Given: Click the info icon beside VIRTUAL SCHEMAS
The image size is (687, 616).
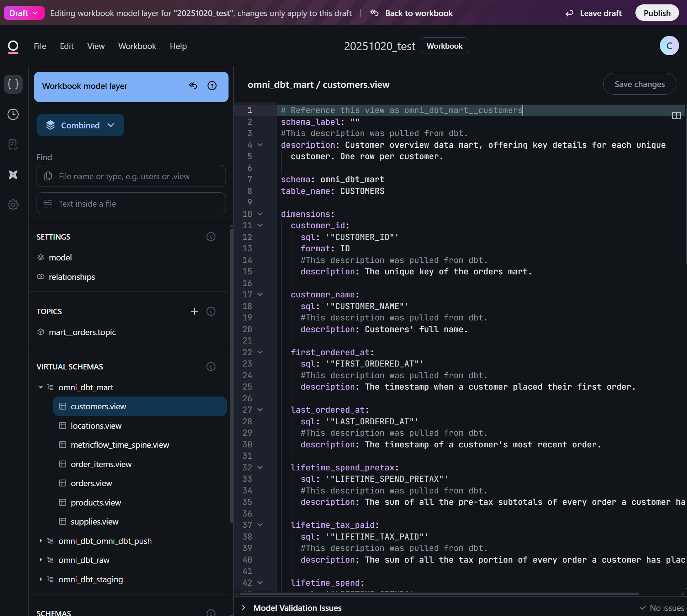Looking at the screenshot, I should tap(211, 367).
